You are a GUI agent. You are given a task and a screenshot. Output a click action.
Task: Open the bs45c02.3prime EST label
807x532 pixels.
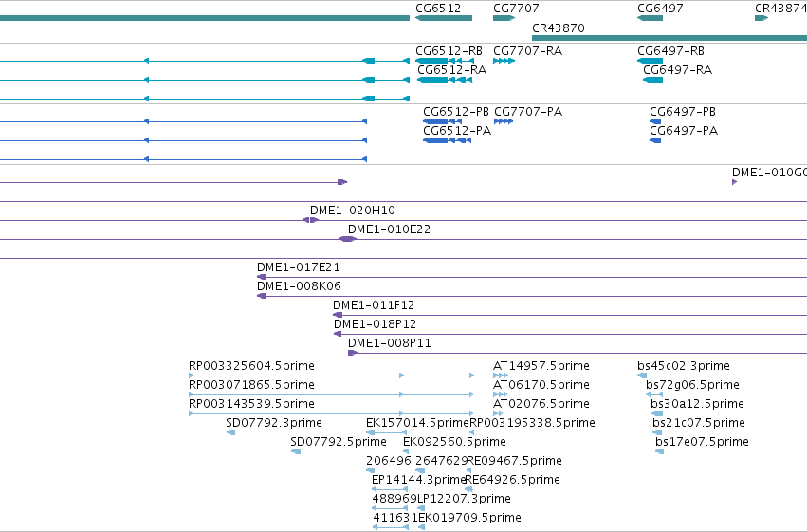[x=684, y=366]
